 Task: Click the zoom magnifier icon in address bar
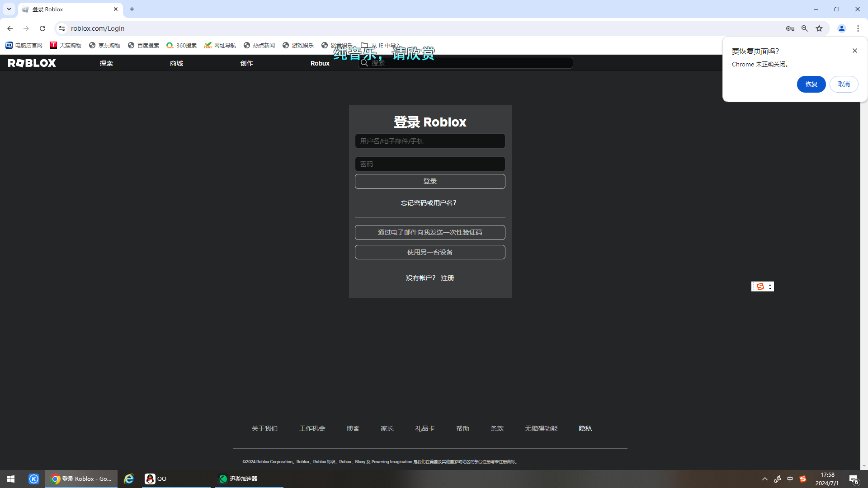click(805, 28)
